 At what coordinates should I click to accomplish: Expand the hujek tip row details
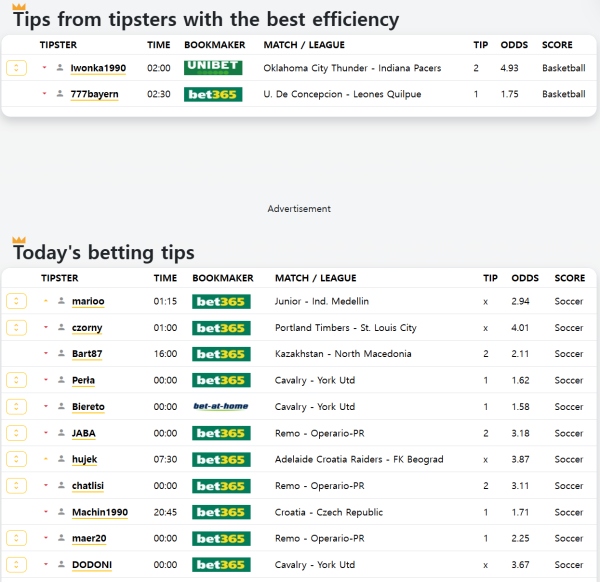[16, 459]
